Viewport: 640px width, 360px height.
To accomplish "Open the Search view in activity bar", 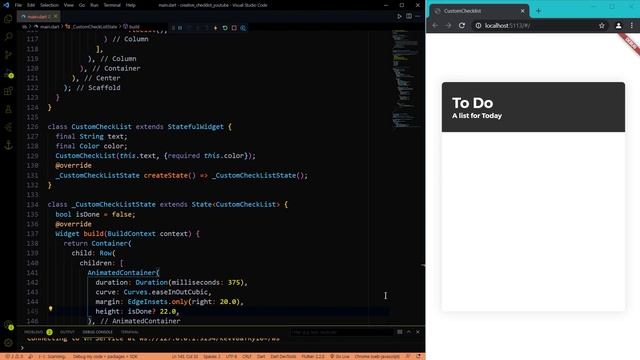I will click(x=8, y=37).
